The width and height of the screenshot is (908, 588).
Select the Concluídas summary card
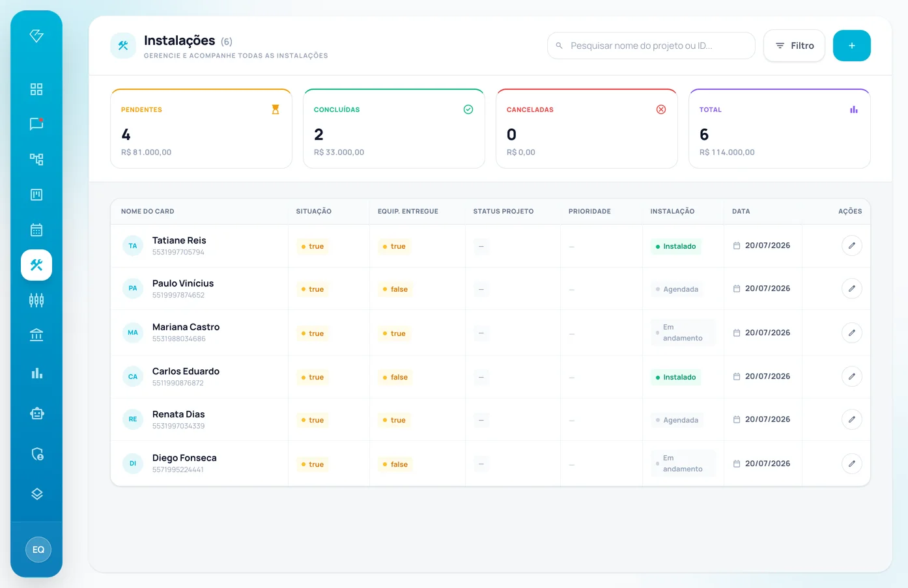[x=394, y=129]
